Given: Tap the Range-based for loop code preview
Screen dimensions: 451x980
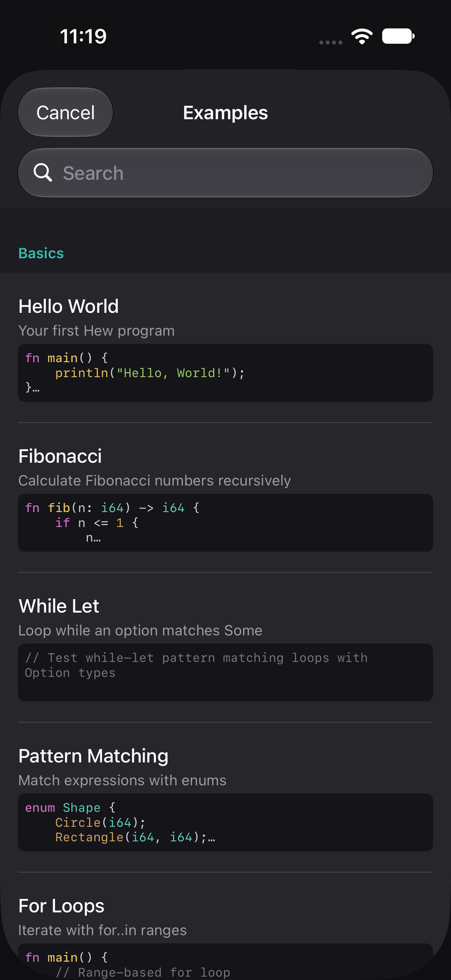Looking at the screenshot, I should (225, 962).
